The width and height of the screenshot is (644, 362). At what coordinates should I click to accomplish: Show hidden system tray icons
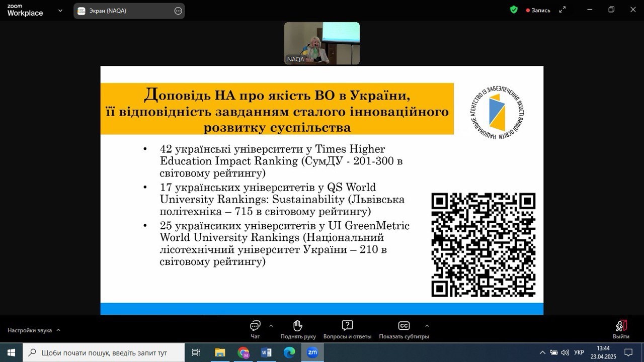(542, 352)
